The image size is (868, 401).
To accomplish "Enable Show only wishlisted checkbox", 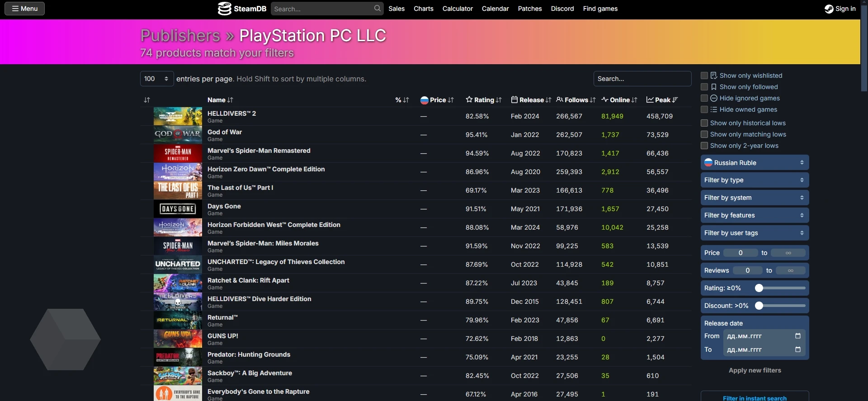I will (x=704, y=75).
